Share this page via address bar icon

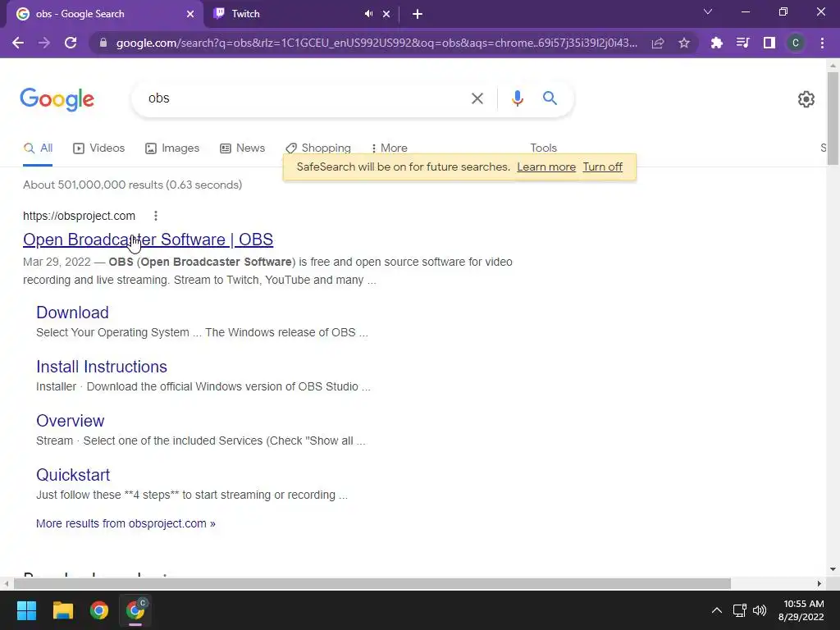(x=658, y=43)
